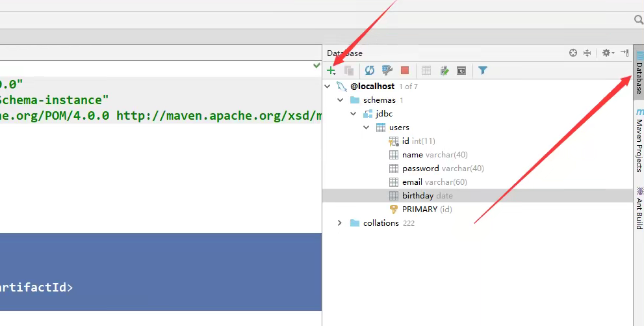Screen dimensions: 644x326
Task: Collapse all nodes in Database panel
Action: (587, 53)
